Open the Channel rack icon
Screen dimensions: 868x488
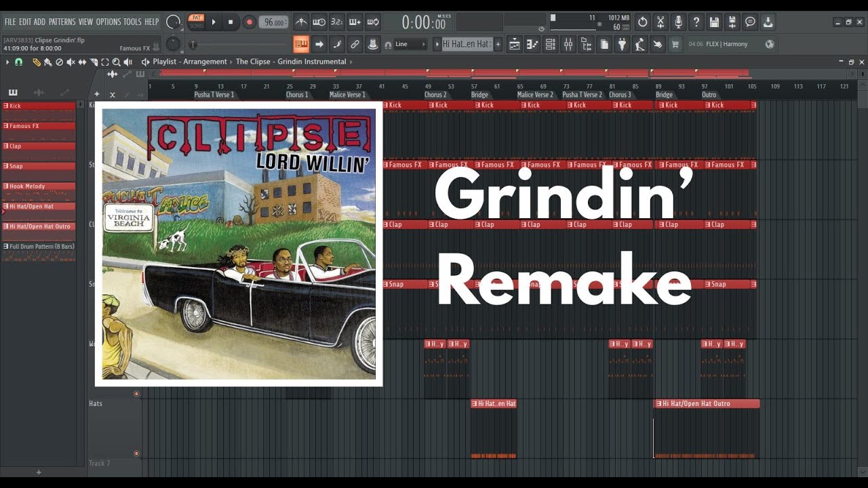pos(551,44)
